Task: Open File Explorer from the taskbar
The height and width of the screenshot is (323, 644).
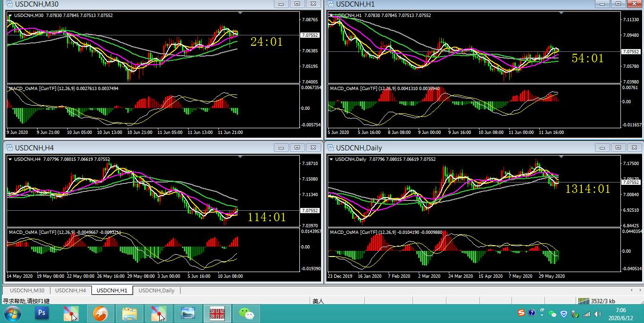Action: [129, 314]
